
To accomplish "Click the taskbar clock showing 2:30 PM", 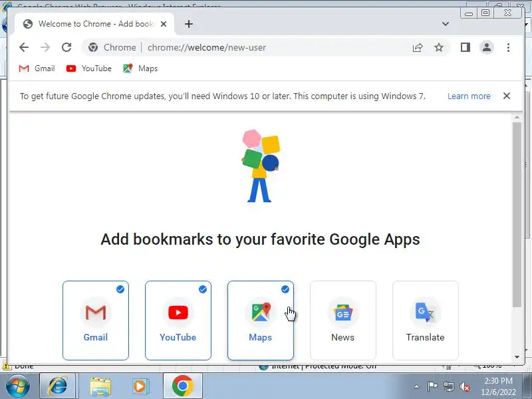I will (498, 381).
